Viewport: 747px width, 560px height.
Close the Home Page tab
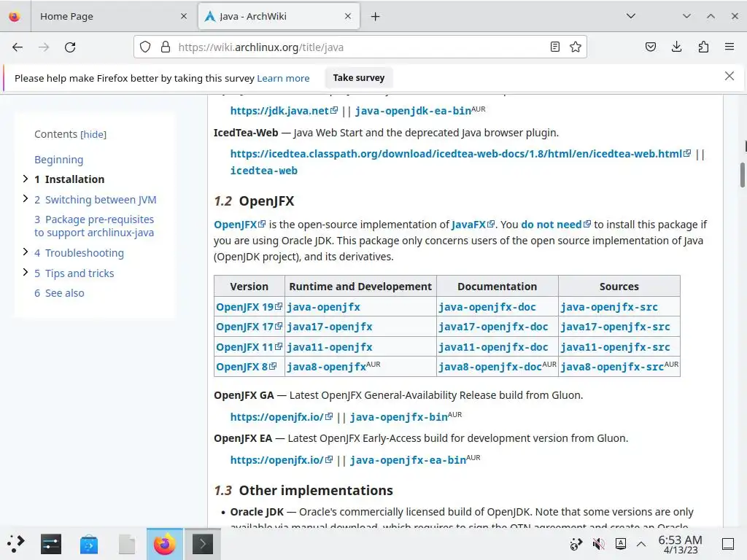point(184,16)
